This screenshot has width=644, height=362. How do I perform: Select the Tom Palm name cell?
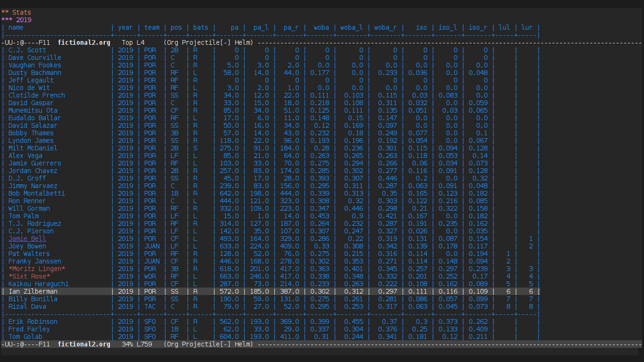24,216
